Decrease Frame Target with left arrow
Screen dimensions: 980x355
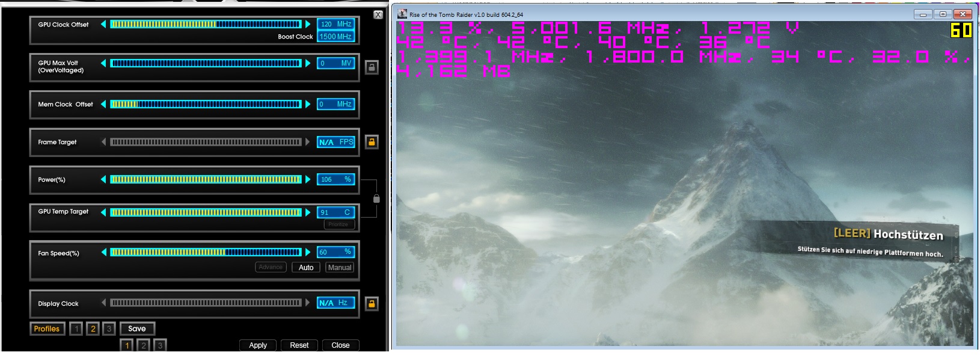pyautogui.click(x=103, y=142)
